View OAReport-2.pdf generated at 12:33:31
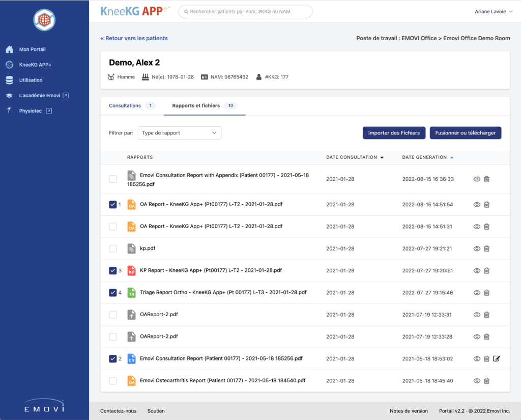 pyautogui.click(x=477, y=315)
